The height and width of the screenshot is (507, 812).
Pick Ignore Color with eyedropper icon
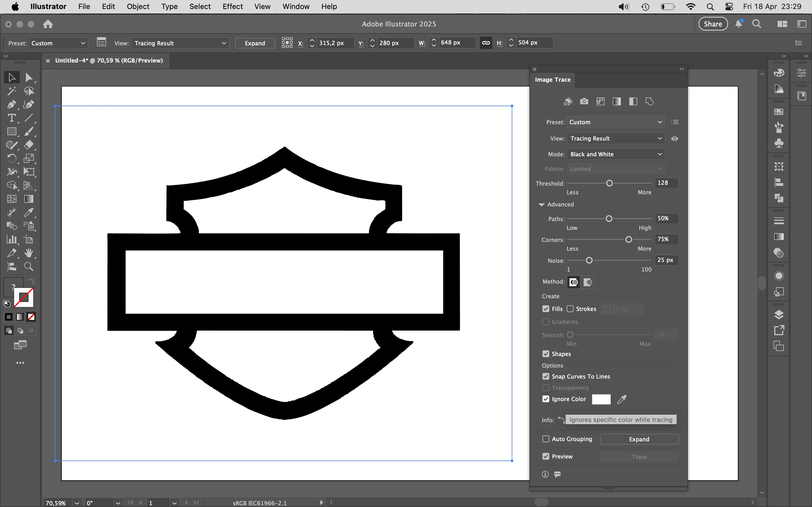coord(622,399)
